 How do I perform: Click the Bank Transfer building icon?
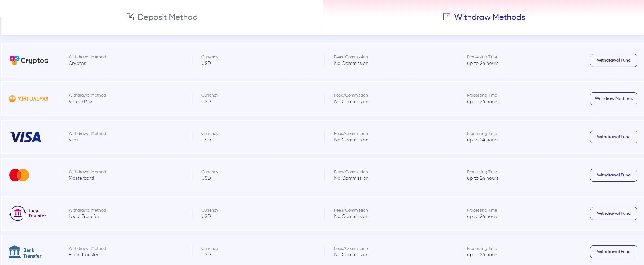[15, 252]
